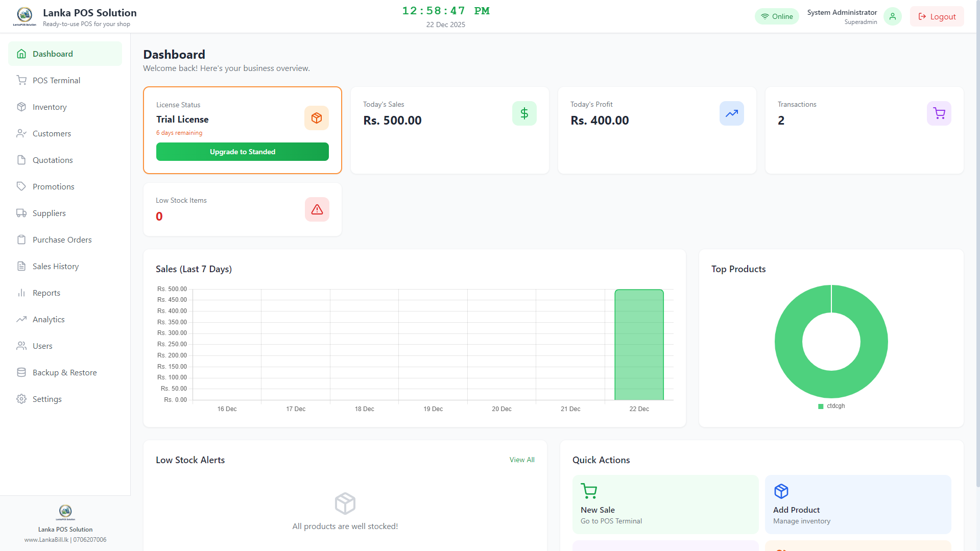The width and height of the screenshot is (980, 551).
Task: Click the red warning icon on Low Stock Items
Action: (x=317, y=209)
